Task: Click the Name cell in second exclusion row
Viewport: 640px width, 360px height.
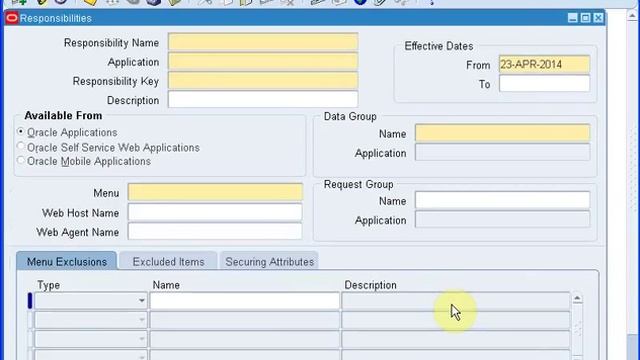Action: coord(245,320)
